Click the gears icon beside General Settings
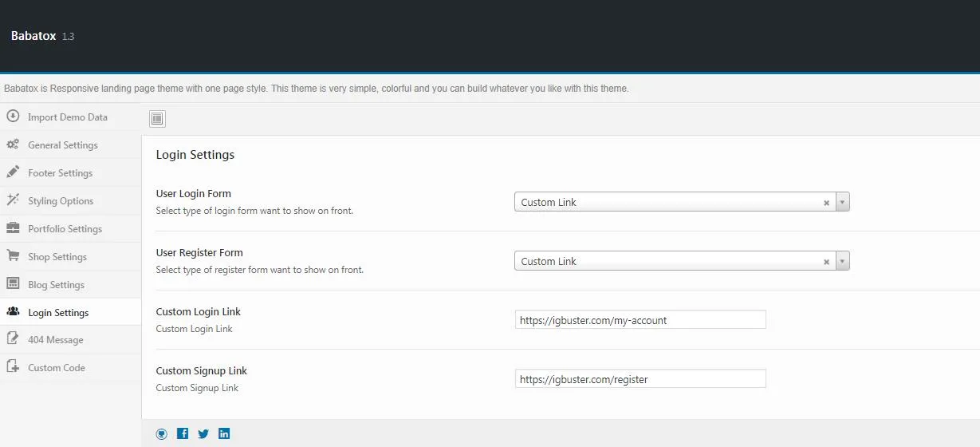Viewport: 980px width, 447px height. click(13, 144)
